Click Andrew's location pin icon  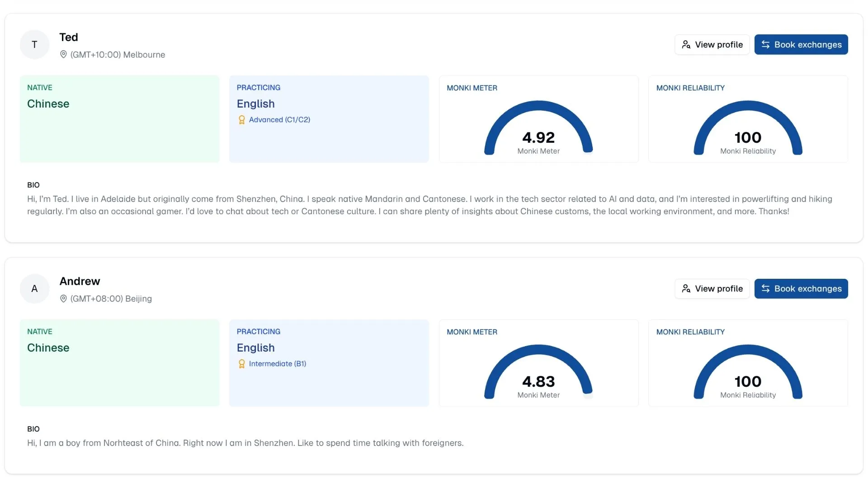click(63, 299)
